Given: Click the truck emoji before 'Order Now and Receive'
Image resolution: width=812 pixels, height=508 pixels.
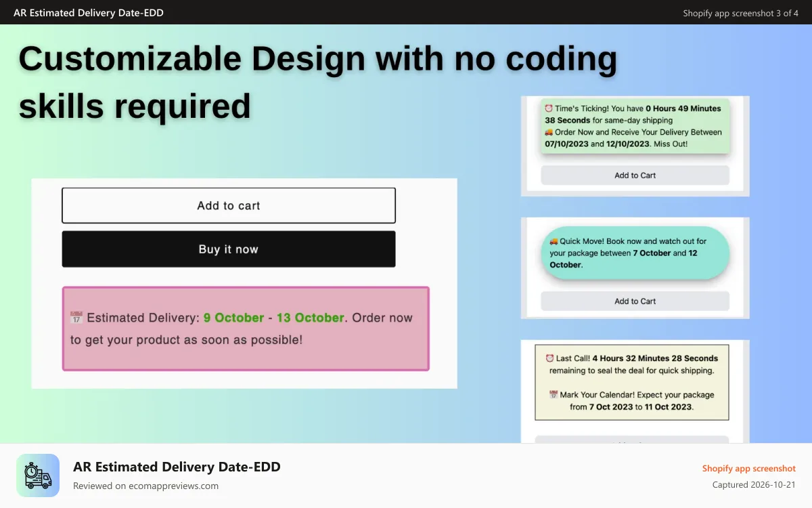Looking at the screenshot, I should tap(549, 132).
